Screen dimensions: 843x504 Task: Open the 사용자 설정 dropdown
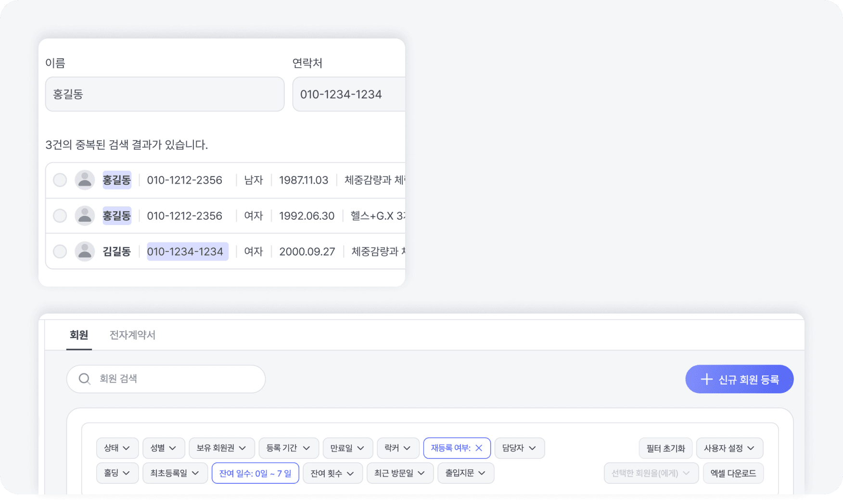click(x=730, y=448)
